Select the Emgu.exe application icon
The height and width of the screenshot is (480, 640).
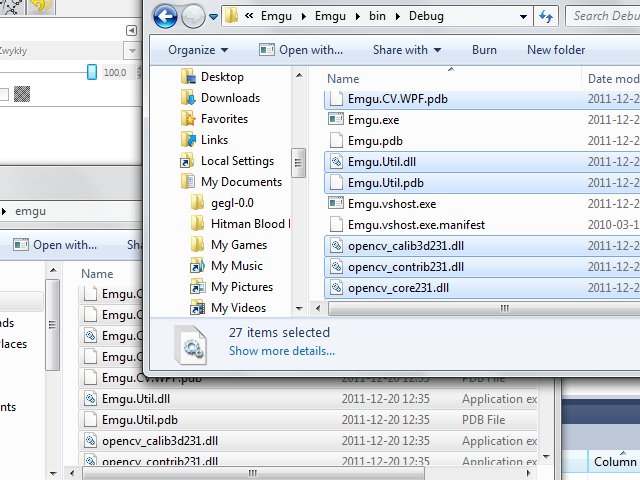click(336, 119)
